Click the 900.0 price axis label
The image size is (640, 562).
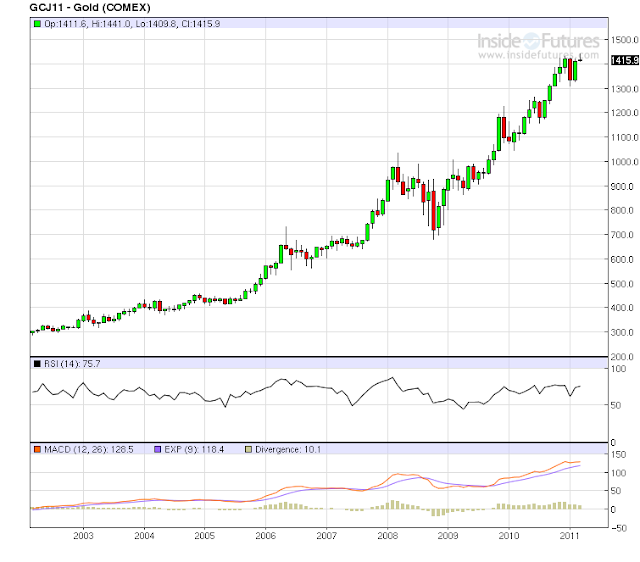[622, 186]
